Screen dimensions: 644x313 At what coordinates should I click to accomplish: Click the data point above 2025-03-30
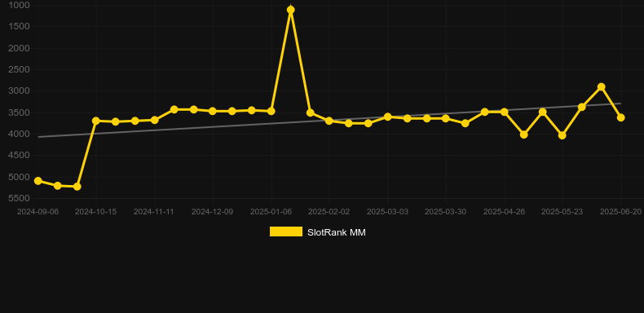(x=446, y=118)
